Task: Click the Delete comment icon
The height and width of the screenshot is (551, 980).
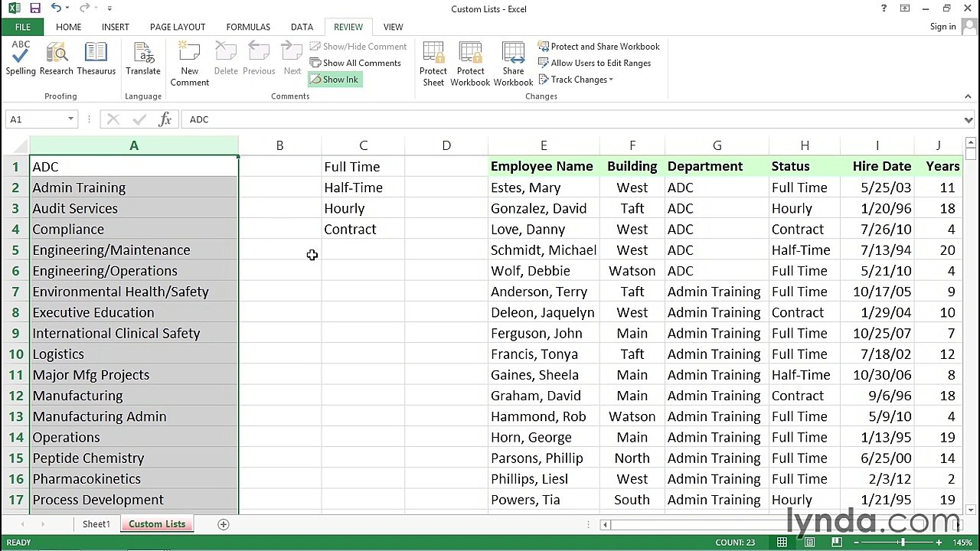Action: (x=226, y=59)
